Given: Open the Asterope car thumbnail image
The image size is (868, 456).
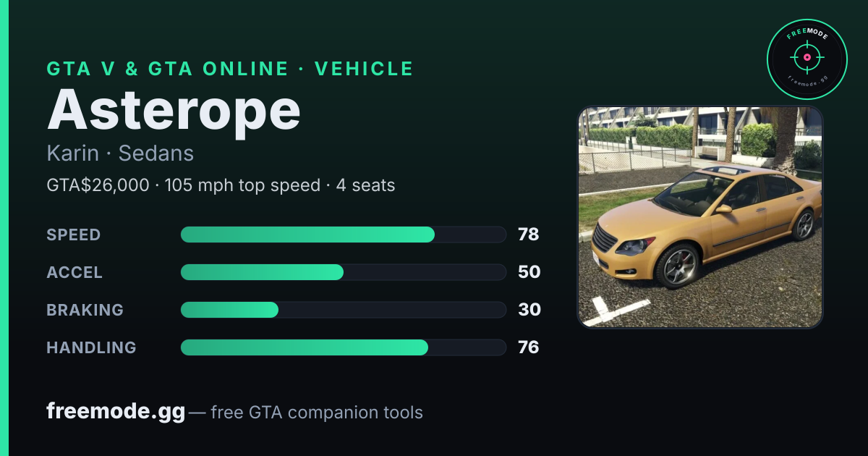Looking at the screenshot, I should [x=700, y=217].
